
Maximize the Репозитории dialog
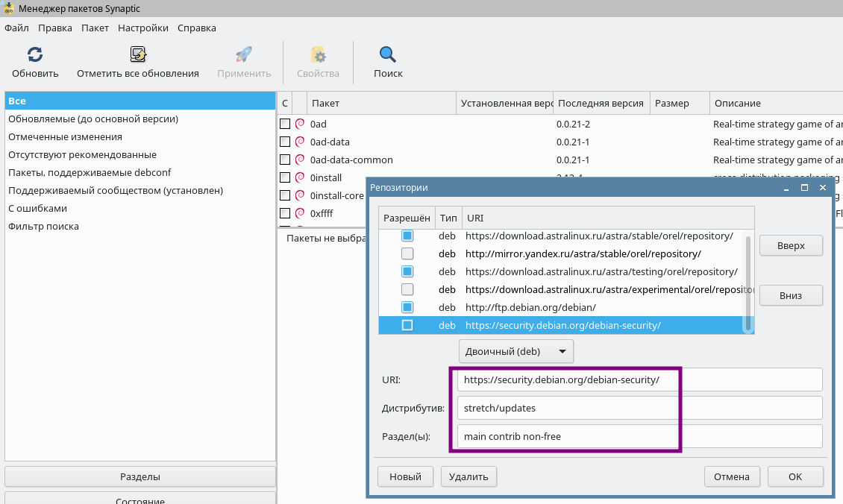(x=804, y=188)
